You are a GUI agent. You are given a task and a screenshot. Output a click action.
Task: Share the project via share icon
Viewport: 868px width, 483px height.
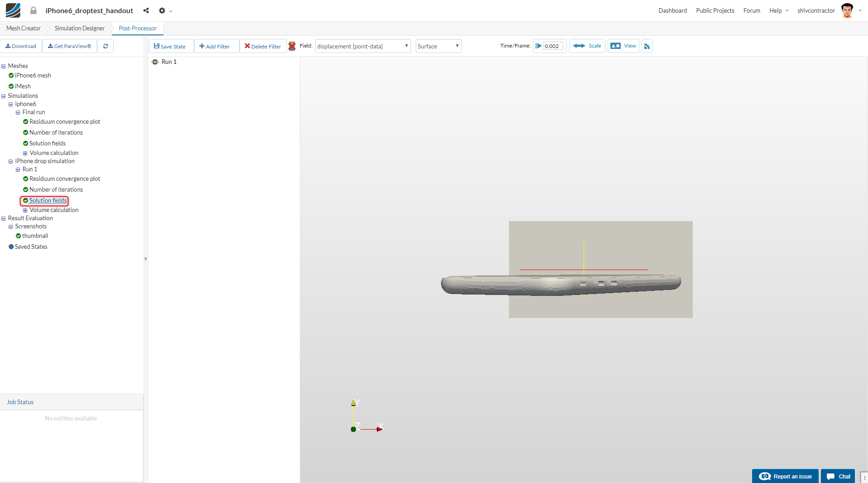146,10
